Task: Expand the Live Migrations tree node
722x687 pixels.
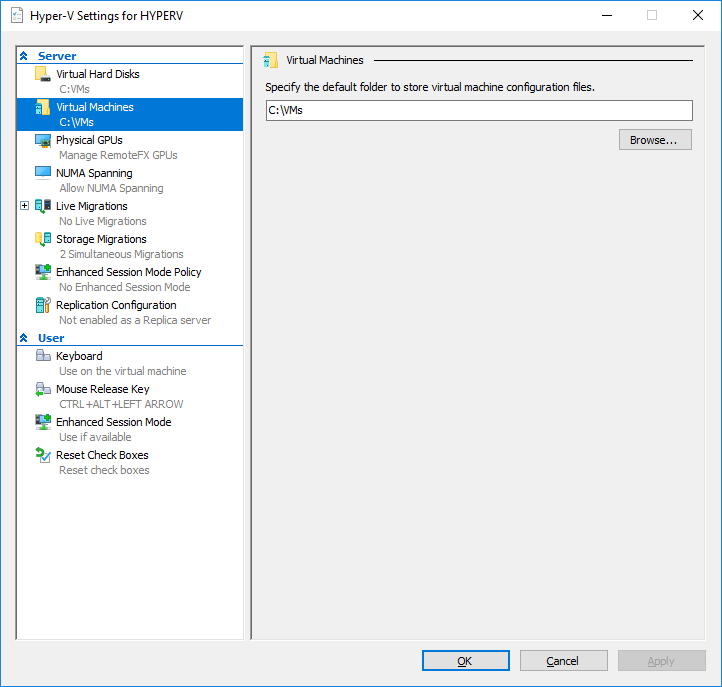Action: [x=24, y=206]
